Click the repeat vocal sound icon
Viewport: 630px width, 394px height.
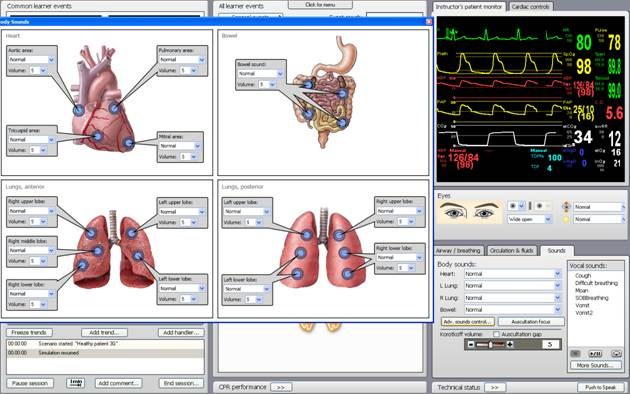pos(616,353)
